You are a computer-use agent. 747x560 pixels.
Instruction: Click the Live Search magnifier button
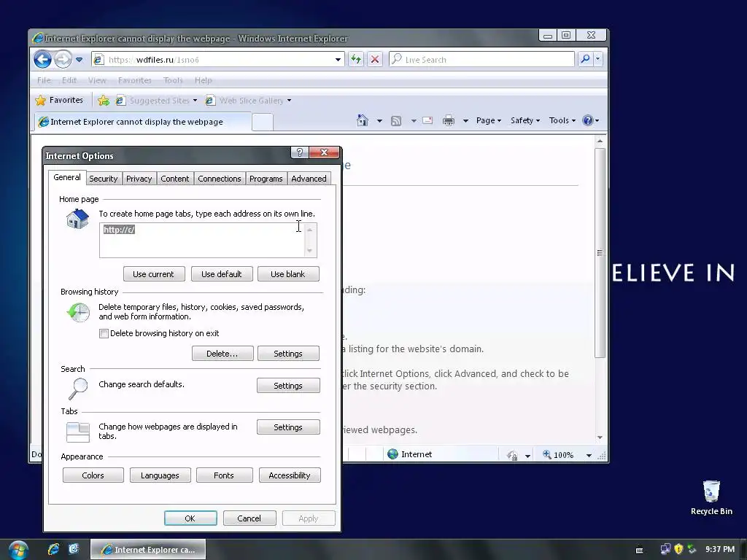(585, 59)
